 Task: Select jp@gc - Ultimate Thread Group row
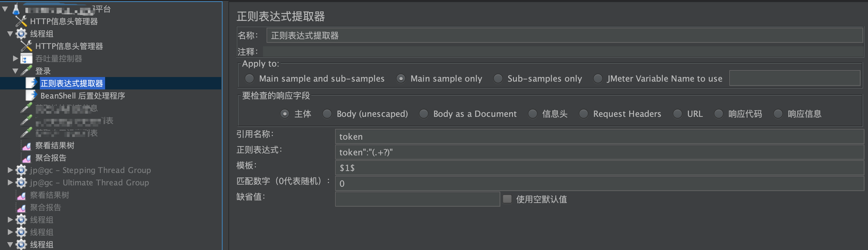pyautogui.click(x=89, y=183)
